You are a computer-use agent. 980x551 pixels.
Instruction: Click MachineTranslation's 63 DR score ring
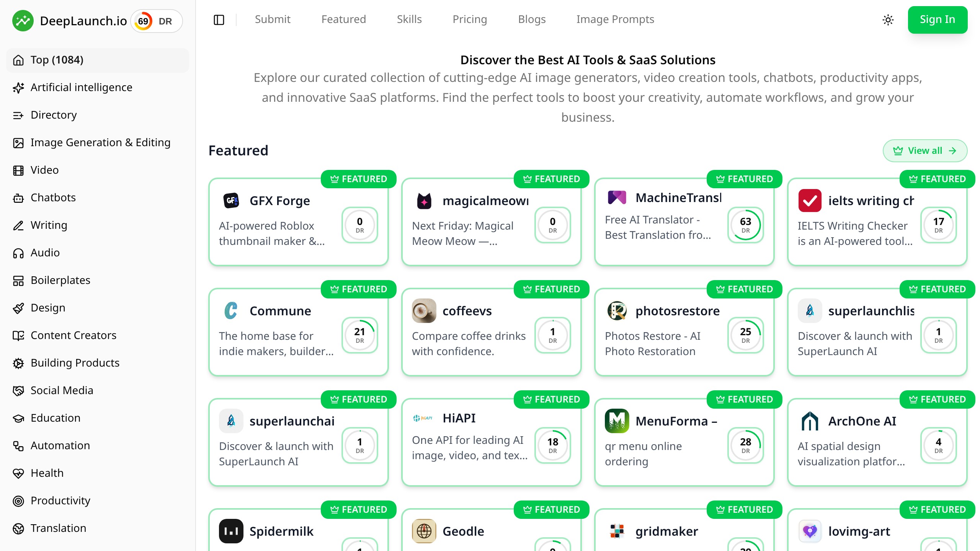(x=745, y=225)
